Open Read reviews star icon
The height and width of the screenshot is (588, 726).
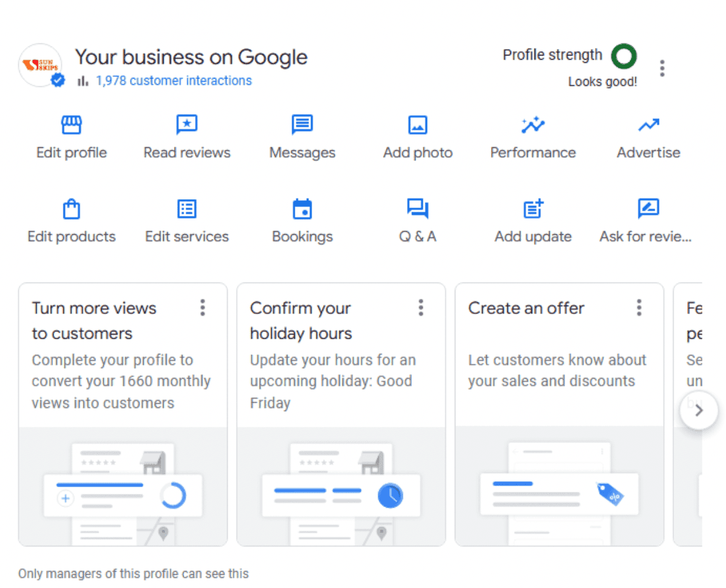(187, 125)
